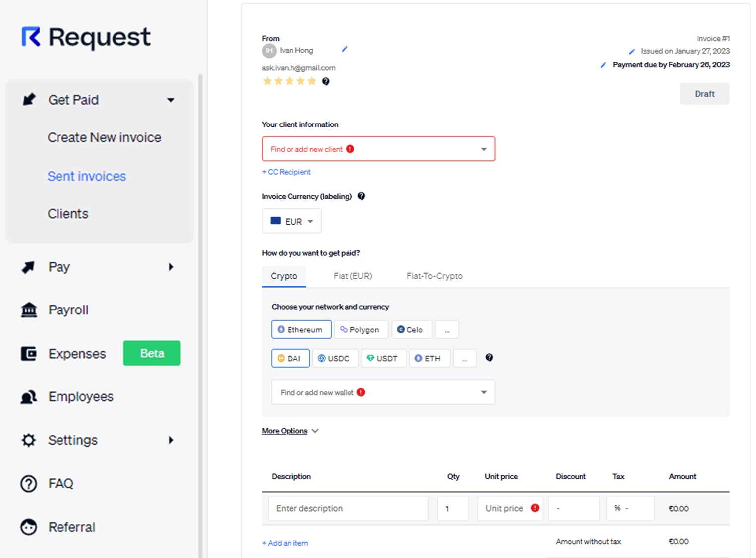Select USDC currency
Viewport: 756px width, 558px height.
[336, 358]
